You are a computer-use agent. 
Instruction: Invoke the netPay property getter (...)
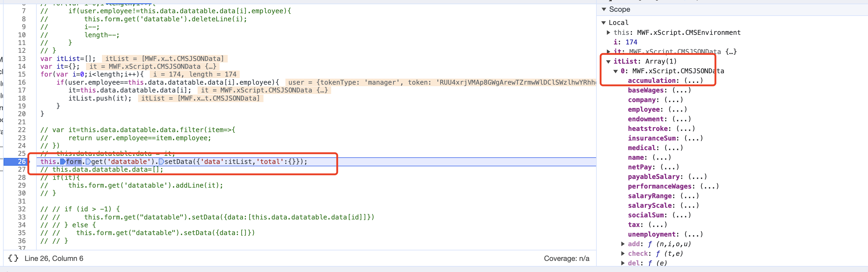click(669, 167)
